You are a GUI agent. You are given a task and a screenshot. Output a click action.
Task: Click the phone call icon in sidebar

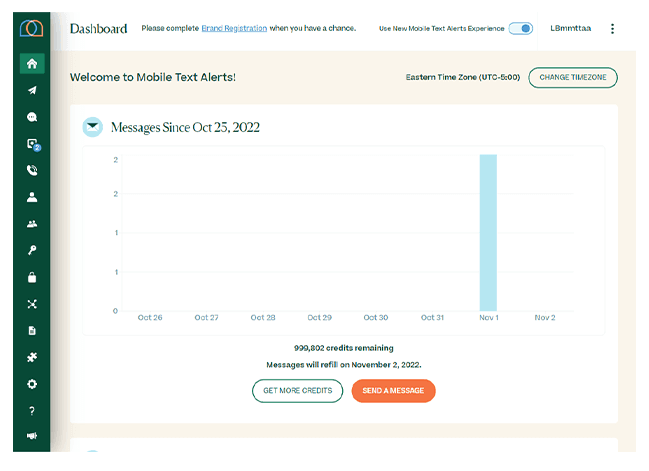coord(32,170)
